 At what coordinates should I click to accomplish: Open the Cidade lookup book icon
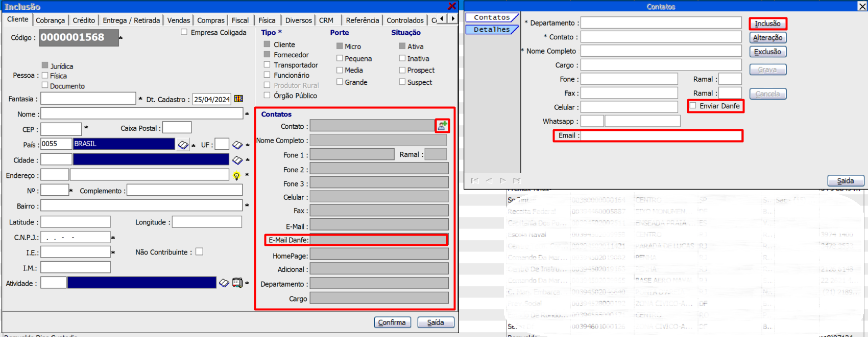[237, 160]
